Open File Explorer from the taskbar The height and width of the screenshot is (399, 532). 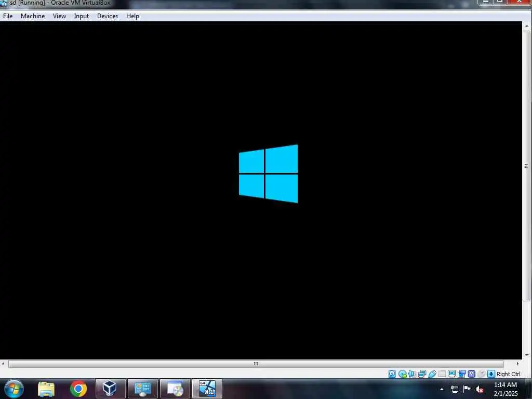click(x=46, y=389)
